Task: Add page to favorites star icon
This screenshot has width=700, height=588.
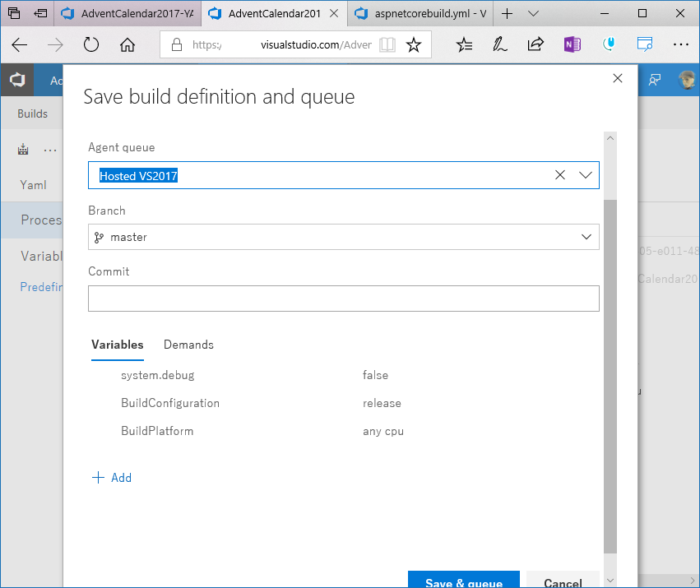Action: [x=414, y=44]
